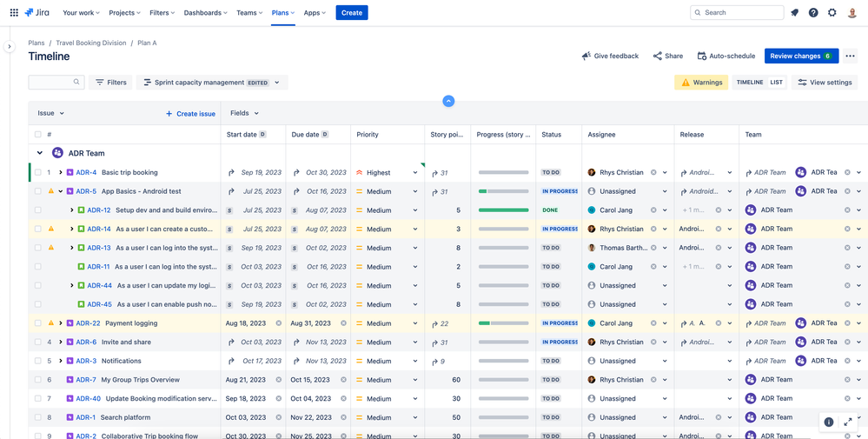The height and width of the screenshot is (439, 868).
Task: Open the help question mark icon
Action: point(813,13)
